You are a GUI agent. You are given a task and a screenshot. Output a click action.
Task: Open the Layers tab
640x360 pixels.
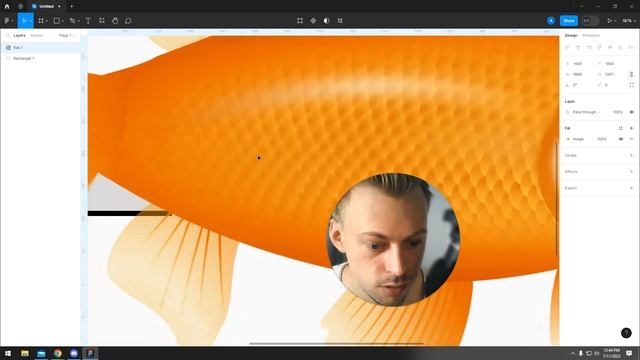(19, 36)
